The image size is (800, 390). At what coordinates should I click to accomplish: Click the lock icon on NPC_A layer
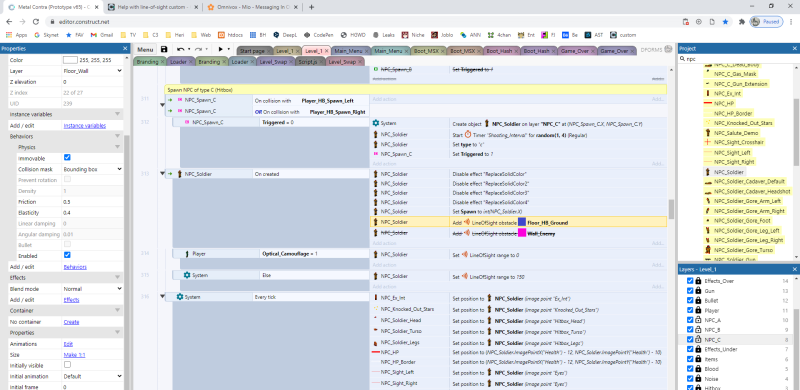coord(698,320)
